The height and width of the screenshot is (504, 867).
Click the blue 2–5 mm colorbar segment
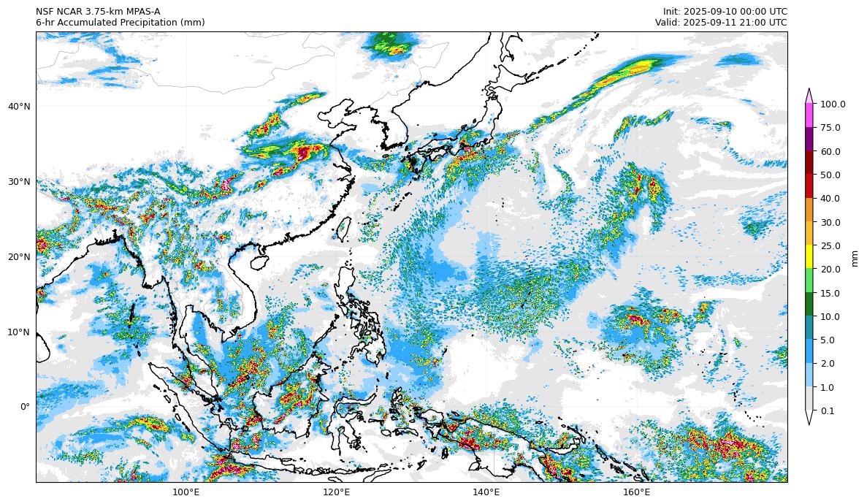809,351
